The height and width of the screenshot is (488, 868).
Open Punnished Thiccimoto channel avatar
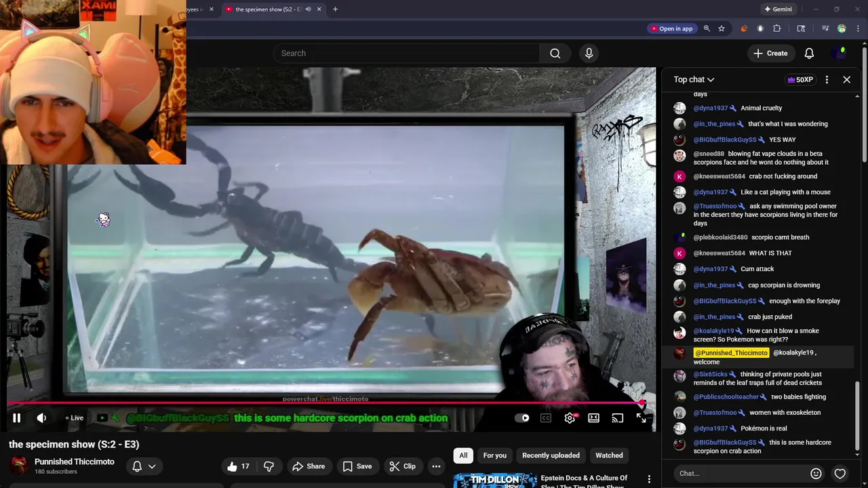pos(20,466)
